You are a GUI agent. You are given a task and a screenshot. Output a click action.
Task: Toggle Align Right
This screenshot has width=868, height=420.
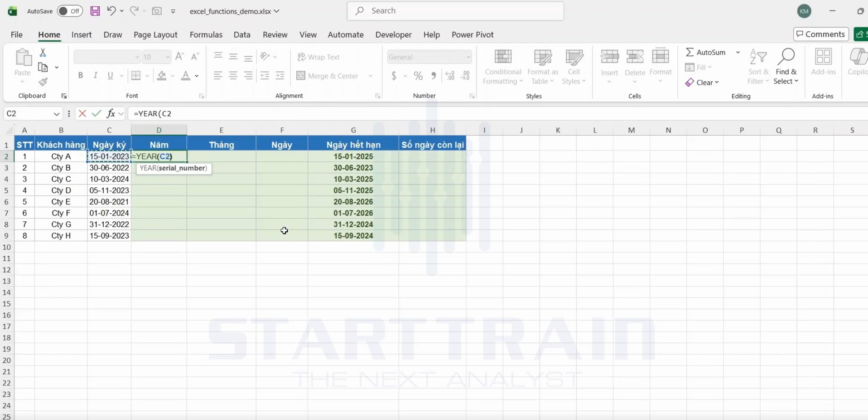[248, 76]
